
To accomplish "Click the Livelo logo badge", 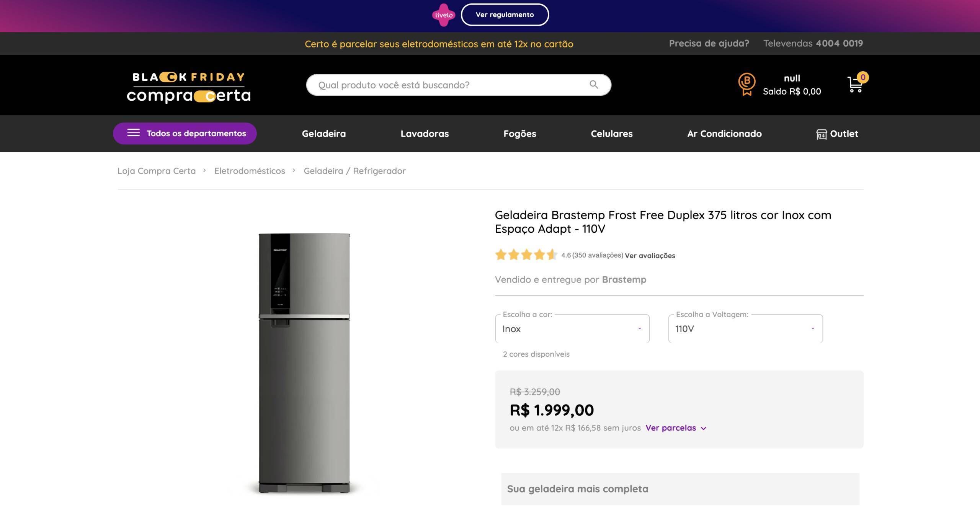I will [443, 15].
